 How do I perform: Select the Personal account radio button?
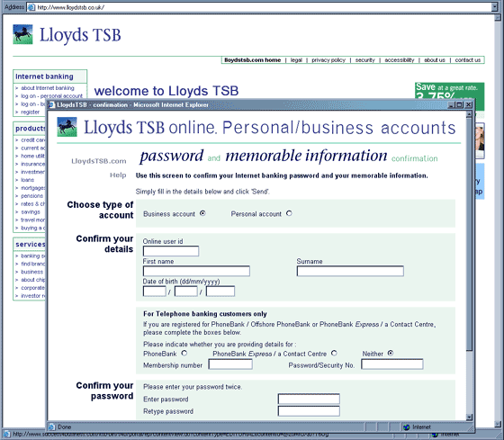tap(289, 213)
